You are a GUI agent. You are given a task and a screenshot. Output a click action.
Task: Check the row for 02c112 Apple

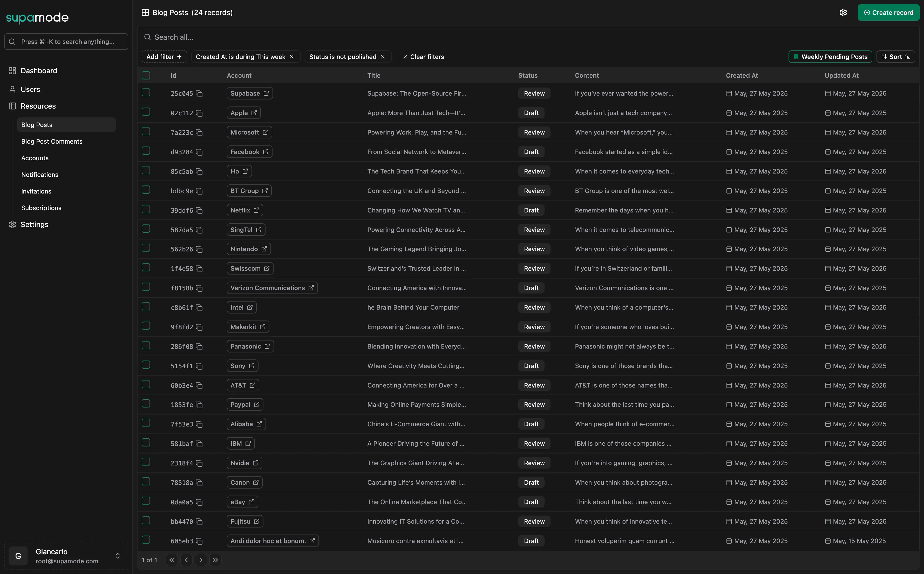pyautogui.click(x=146, y=112)
